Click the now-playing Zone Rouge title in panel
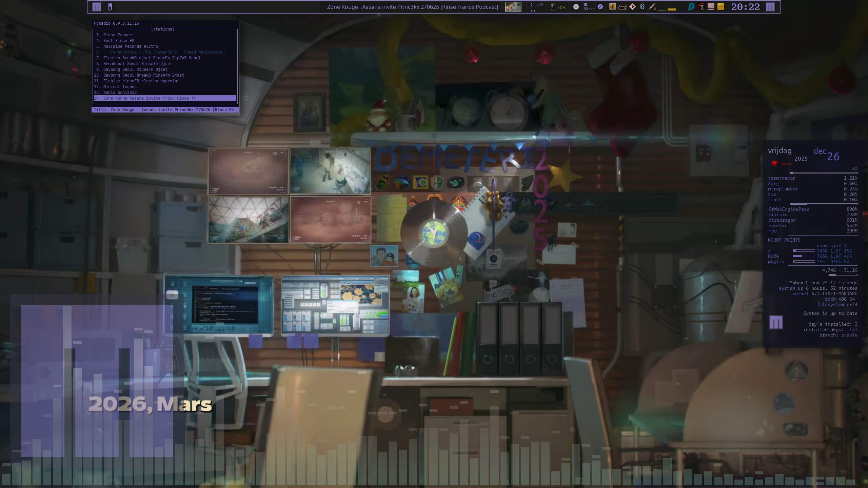Screen dimensions: 868x488 412,7
